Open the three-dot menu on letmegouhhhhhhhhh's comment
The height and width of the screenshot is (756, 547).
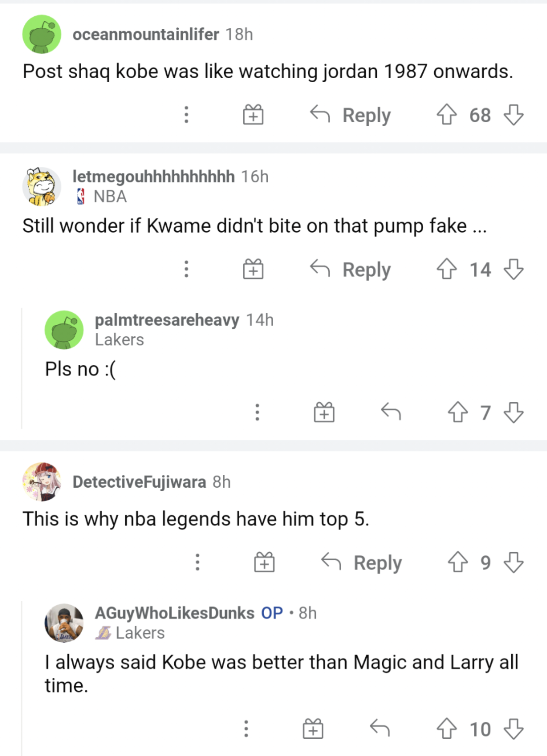pos(187,269)
